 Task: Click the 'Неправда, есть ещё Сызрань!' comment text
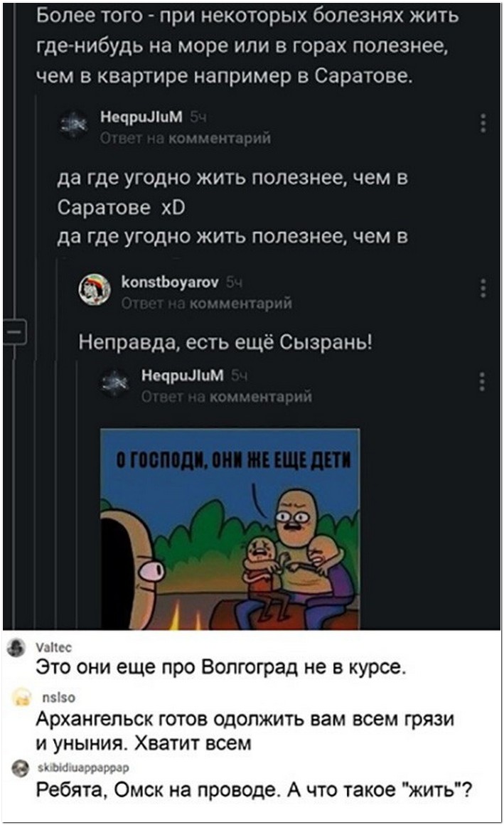[x=225, y=343]
